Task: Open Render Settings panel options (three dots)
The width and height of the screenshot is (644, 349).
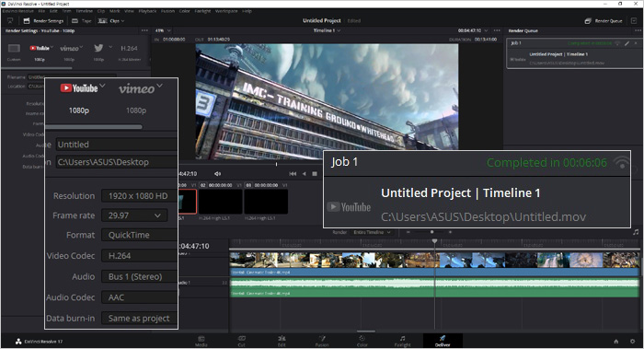Action: [144, 30]
